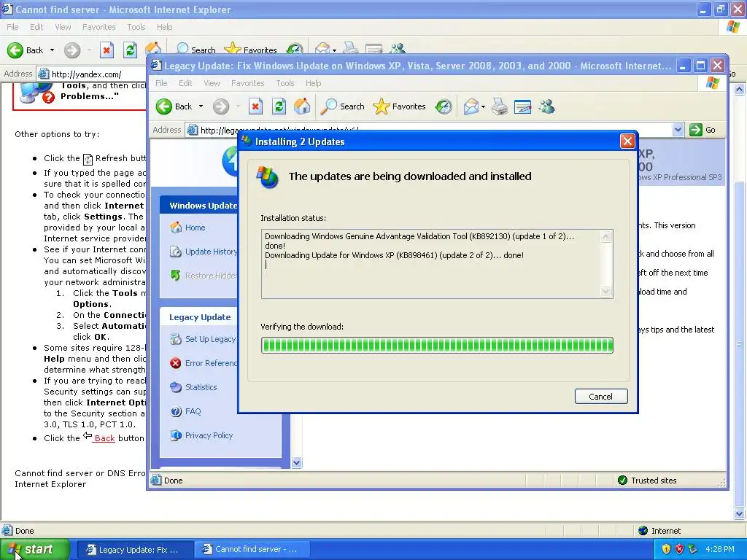Open Tools menu in Cannot find server window
Image resolution: width=747 pixels, height=560 pixels.
click(x=136, y=27)
